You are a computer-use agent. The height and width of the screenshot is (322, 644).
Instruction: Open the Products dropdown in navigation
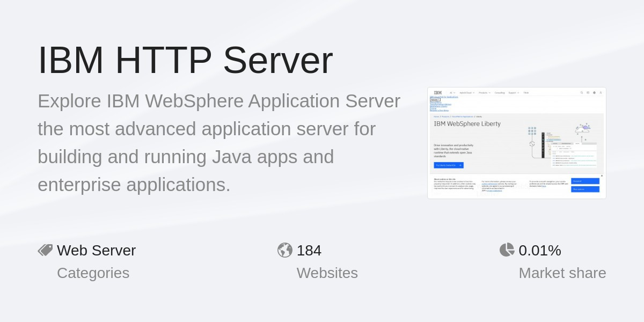click(x=484, y=93)
